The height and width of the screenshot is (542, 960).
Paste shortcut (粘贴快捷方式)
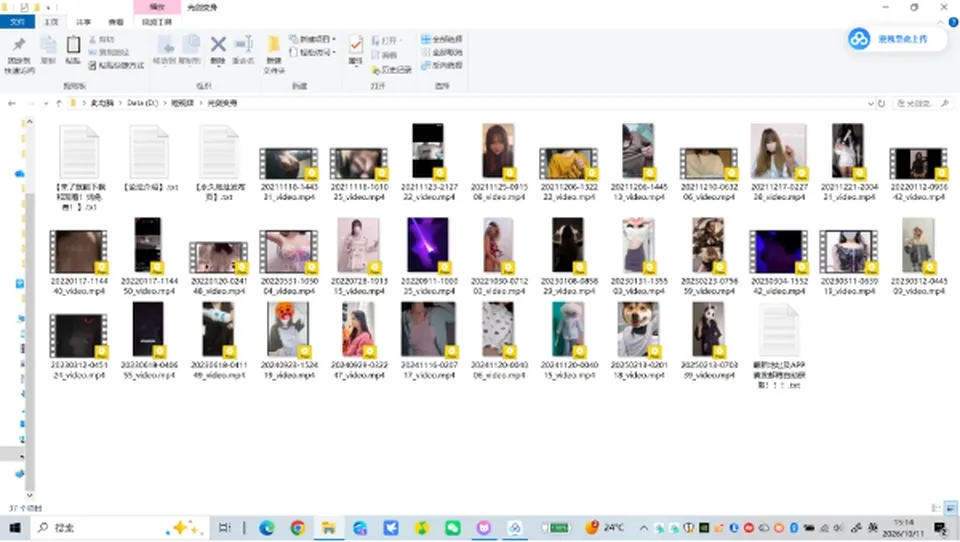coord(116,65)
